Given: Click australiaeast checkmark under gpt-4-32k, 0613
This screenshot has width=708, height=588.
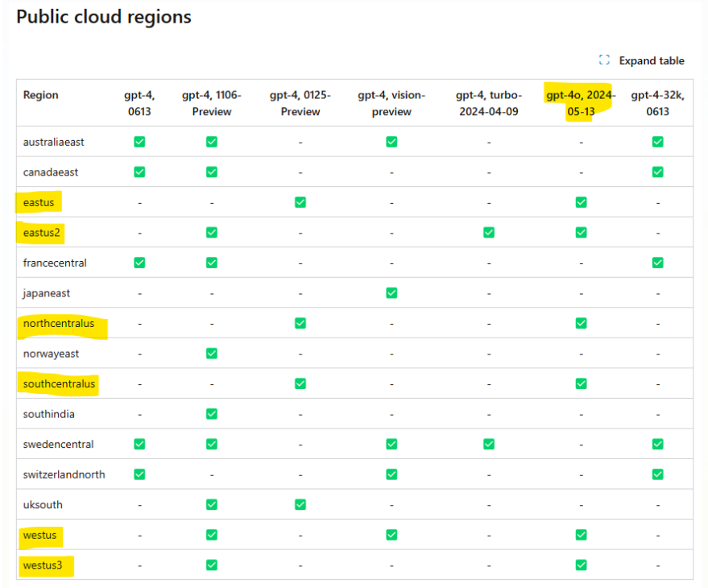Looking at the screenshot, I should coord(657,142).
